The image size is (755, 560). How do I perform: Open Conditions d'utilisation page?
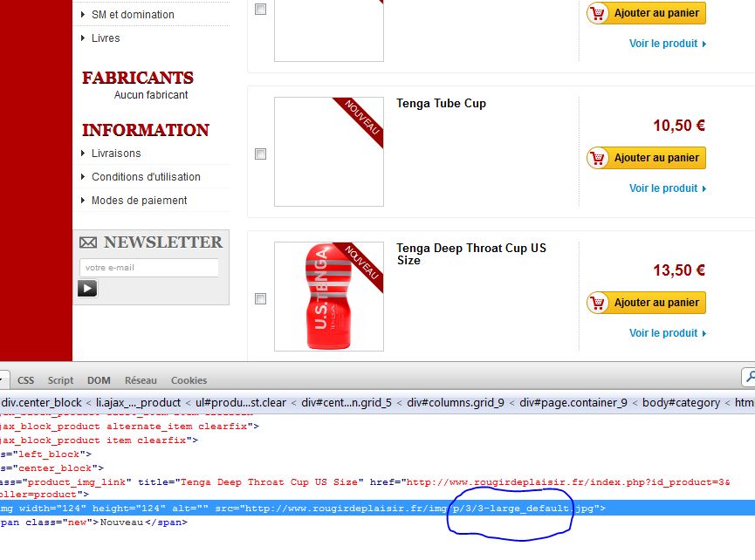[x=146, y=176]
